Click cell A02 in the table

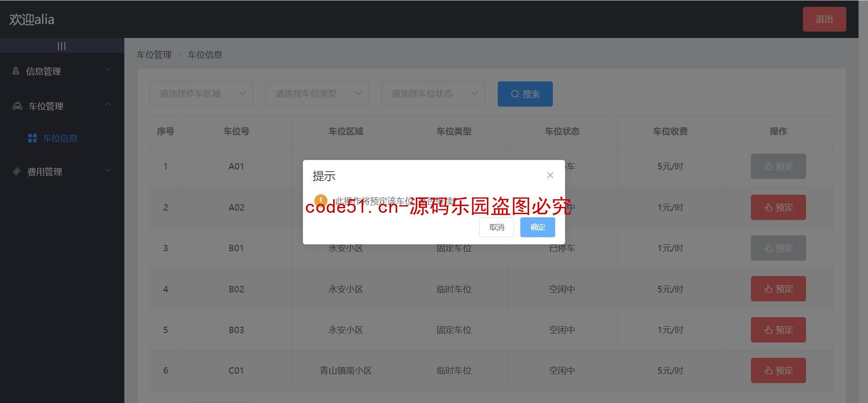(x=236, y=207)
